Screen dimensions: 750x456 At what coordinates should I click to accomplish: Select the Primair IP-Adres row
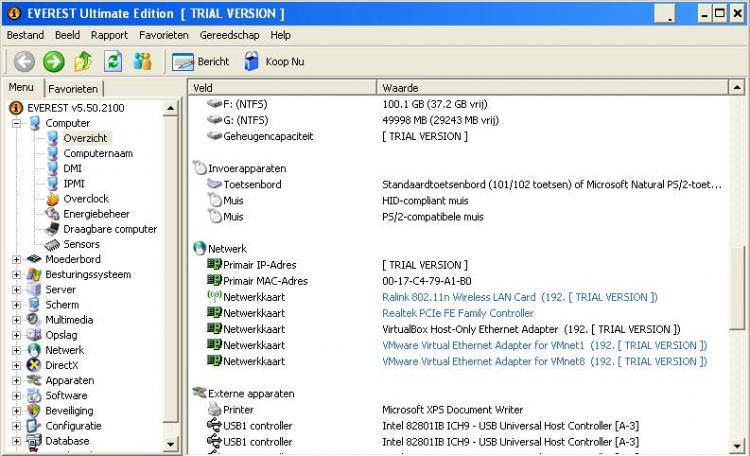458,265
